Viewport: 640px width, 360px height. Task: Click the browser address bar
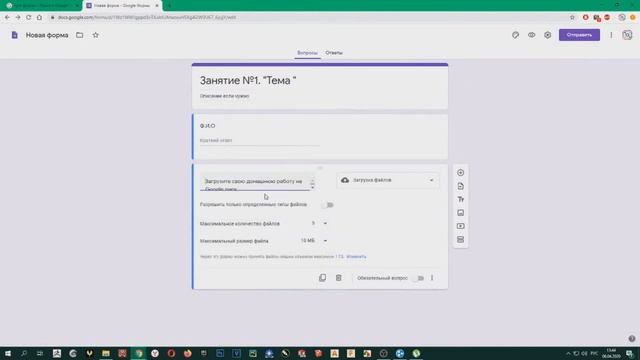pos(306,18)
